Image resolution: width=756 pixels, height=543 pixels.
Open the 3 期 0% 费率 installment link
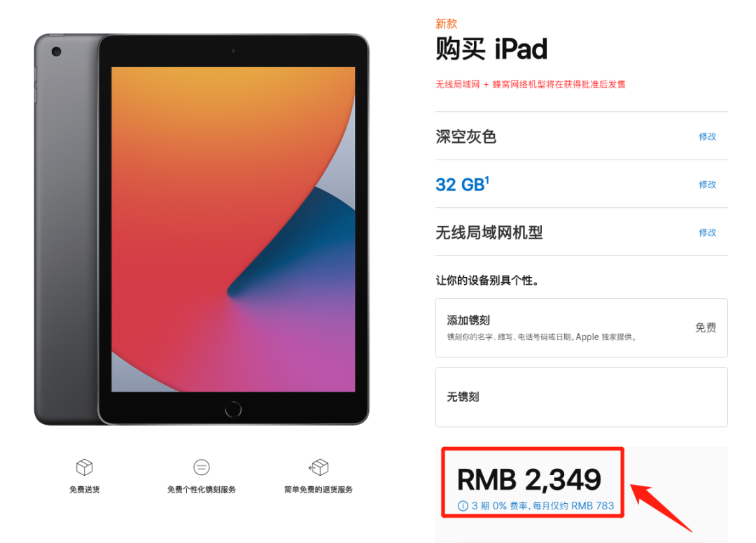point(542,506)
